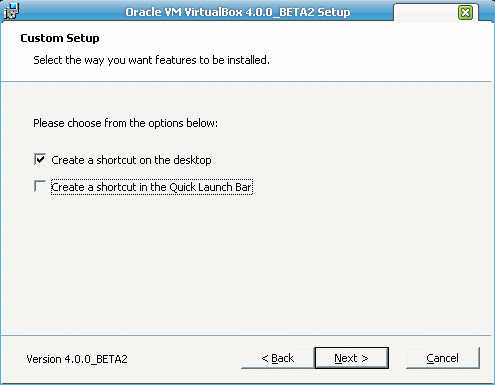495x385 pixels.
Task: Click the blank white tab beside the close button
Action: click(x=426, y=13)
